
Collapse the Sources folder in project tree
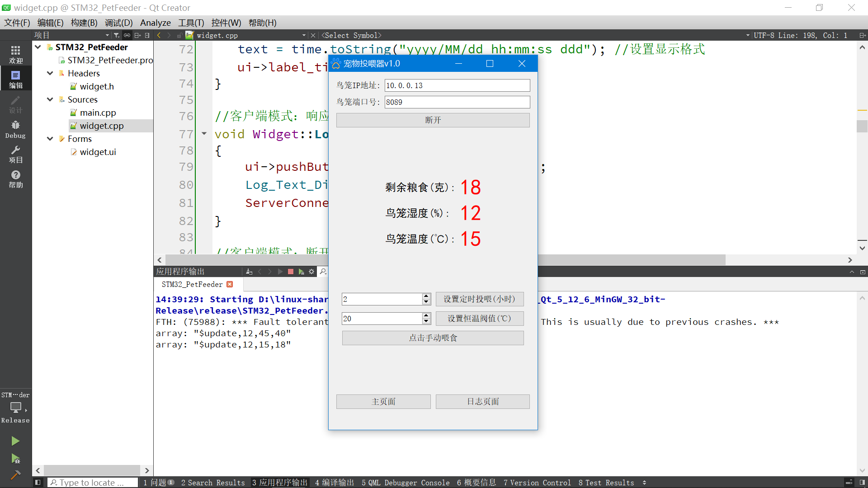[50, 99]
